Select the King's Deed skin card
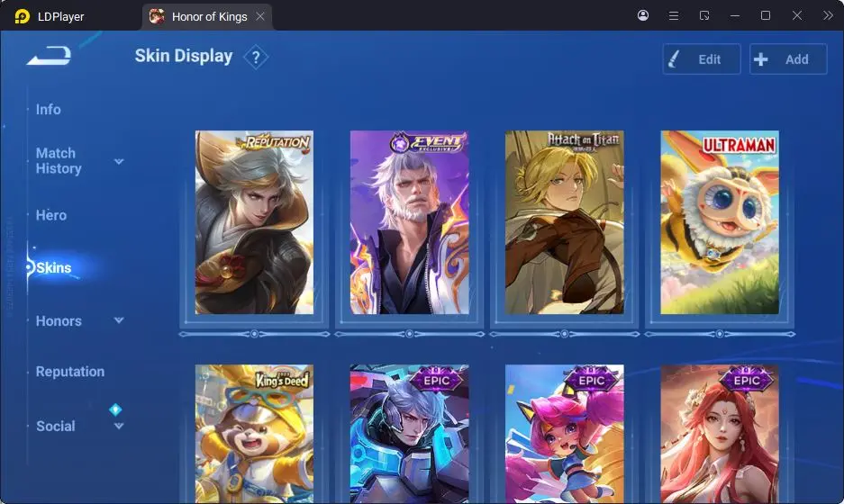 click(x=254, y=434)
